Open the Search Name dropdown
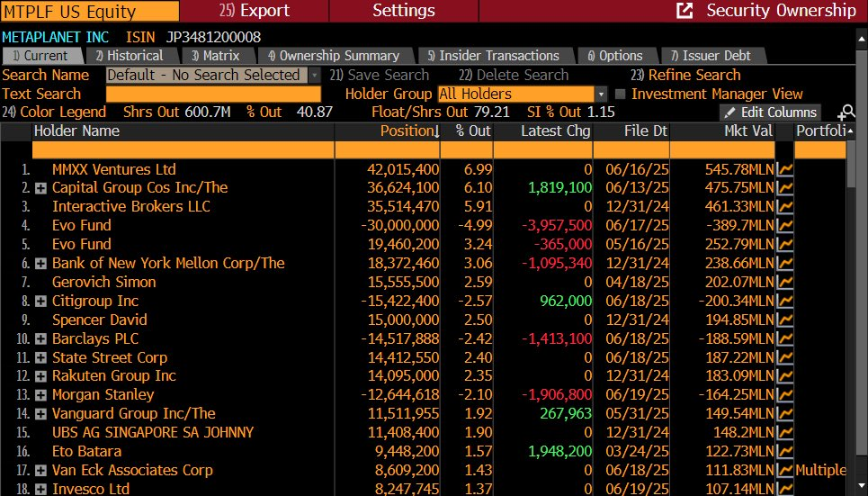The image size is (868, 496). pos(315,76)
